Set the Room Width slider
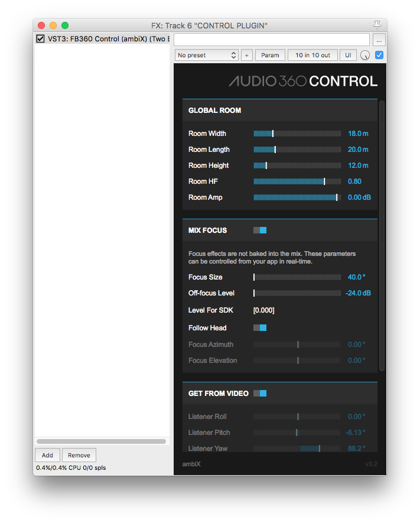Screen dimensions: 420x523 click(x=297, y=134)
